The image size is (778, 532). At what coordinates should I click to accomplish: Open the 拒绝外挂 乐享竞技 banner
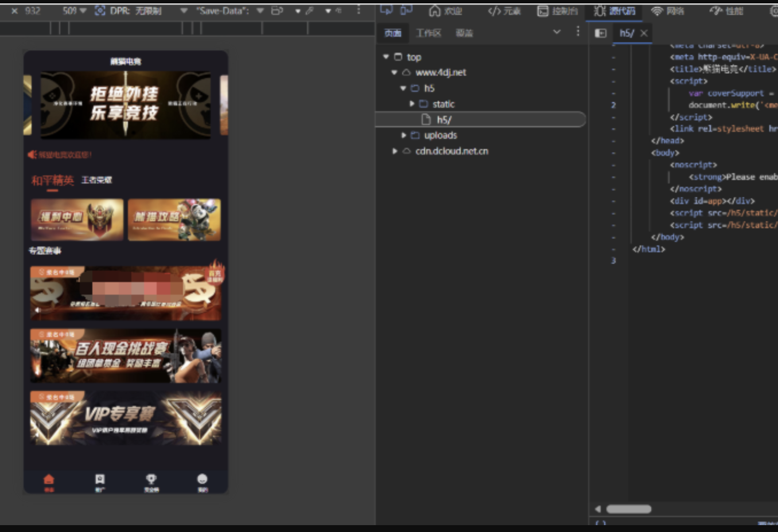pos(126,104)
